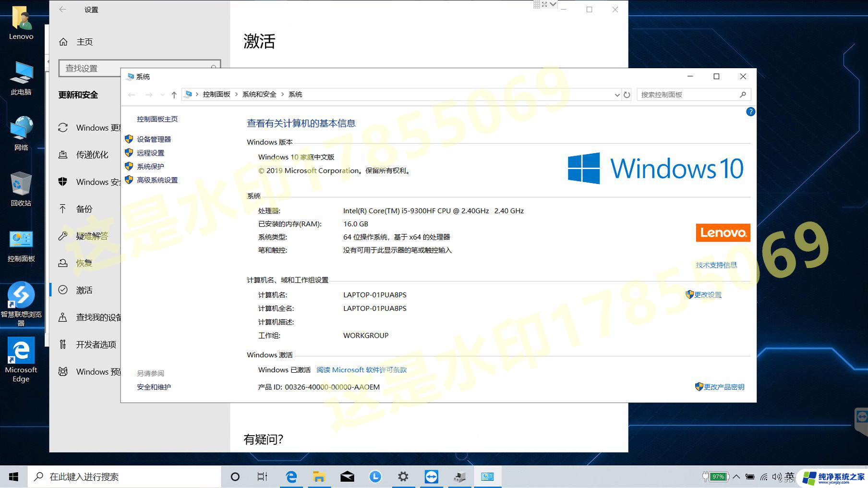Open Edge from the taskbar

(291, 476)
